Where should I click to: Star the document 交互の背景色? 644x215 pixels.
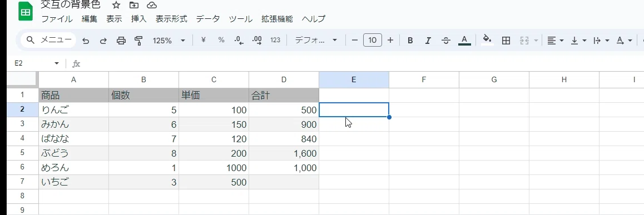click(116, 5)
